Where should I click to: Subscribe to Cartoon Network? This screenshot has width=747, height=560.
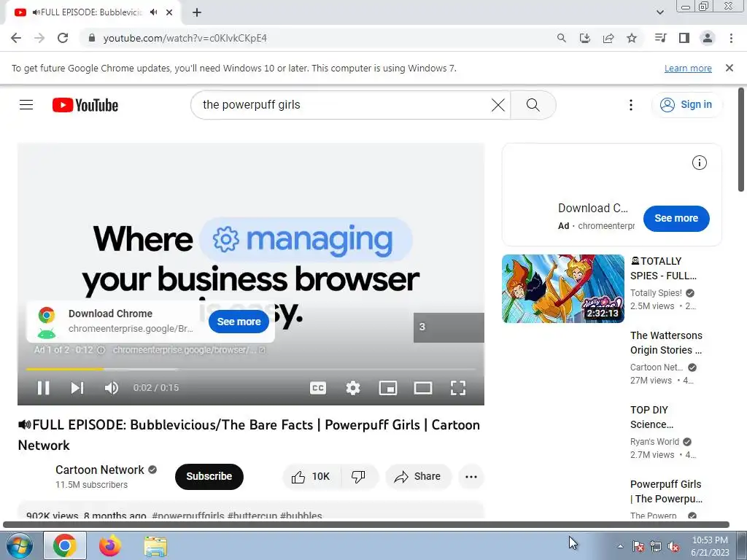coord(209,477)
